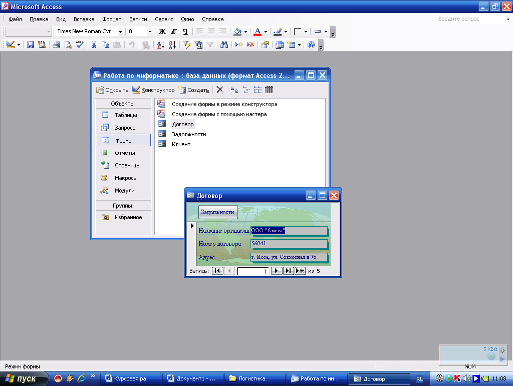513x386 pixels.
Task: Toggle Center alignment button
Action: [x=211, y=32]
